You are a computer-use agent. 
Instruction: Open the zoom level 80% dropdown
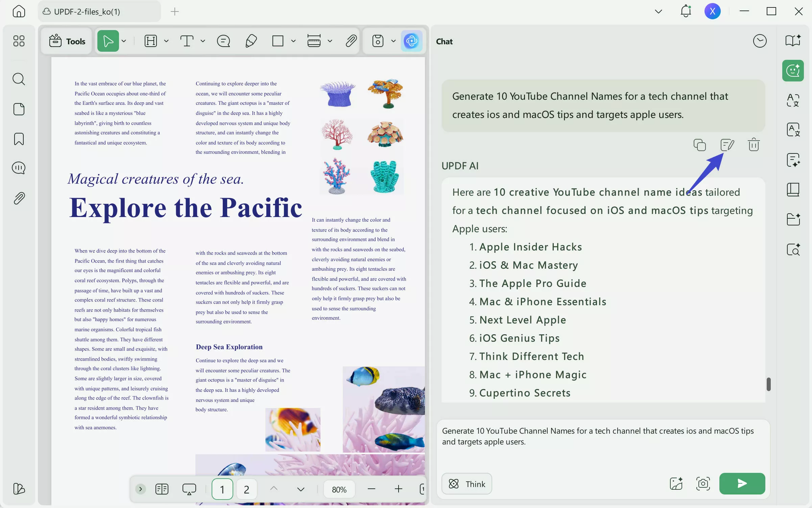339,489
